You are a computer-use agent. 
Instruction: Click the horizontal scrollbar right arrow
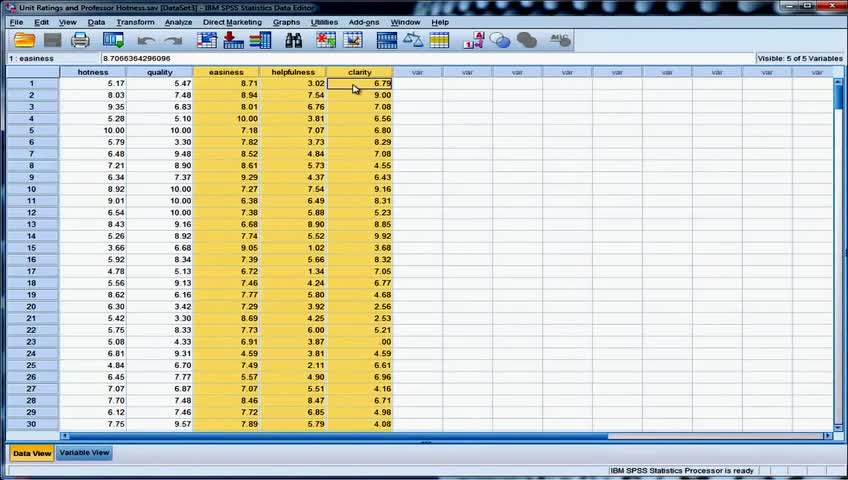pyautogui.click(x=827, y=436)
